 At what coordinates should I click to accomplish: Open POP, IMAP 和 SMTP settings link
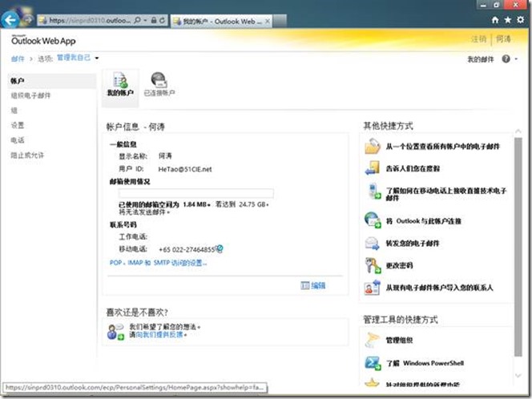(158, 263)
